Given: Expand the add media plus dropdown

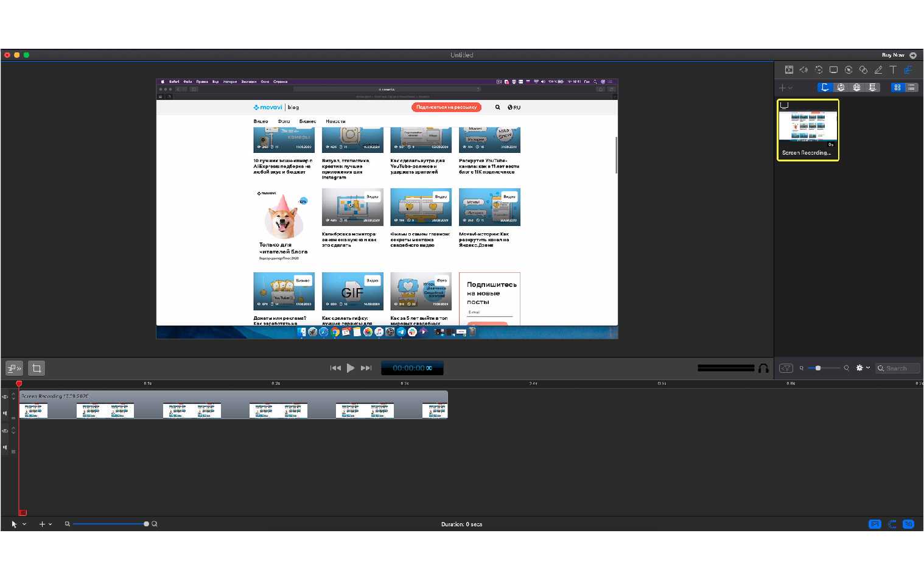Looking at the screenshot, I should tap(786, 88).
